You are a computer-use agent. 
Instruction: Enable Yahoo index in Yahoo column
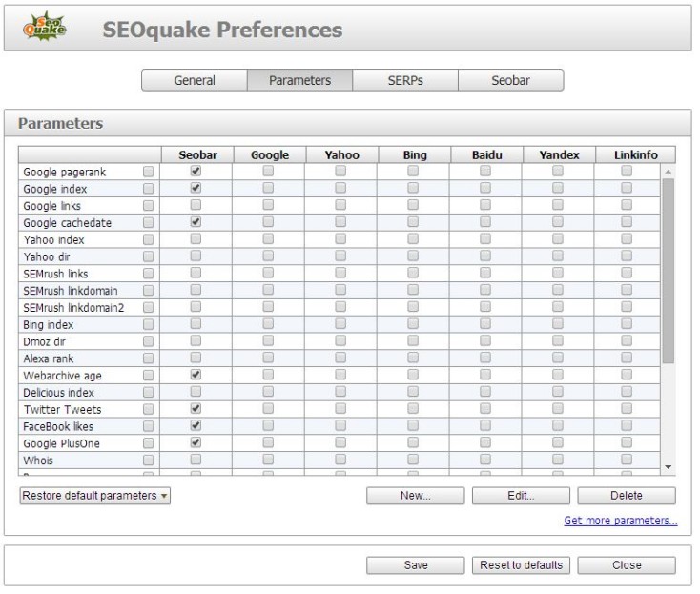pos(340,238)
